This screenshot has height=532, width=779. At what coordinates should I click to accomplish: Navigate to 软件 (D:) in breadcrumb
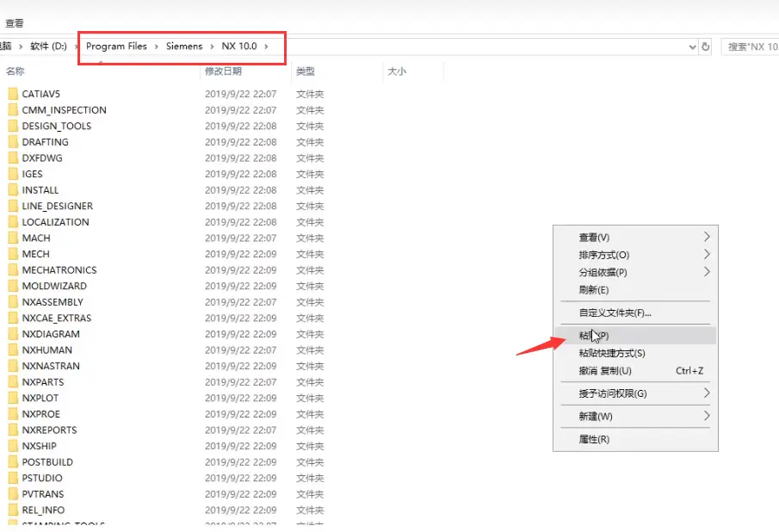49,46
